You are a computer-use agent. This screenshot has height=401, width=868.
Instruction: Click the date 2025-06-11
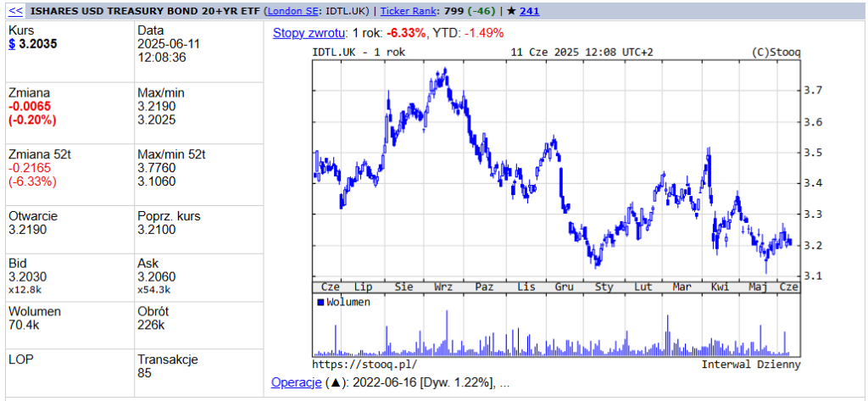click(167, 44)
